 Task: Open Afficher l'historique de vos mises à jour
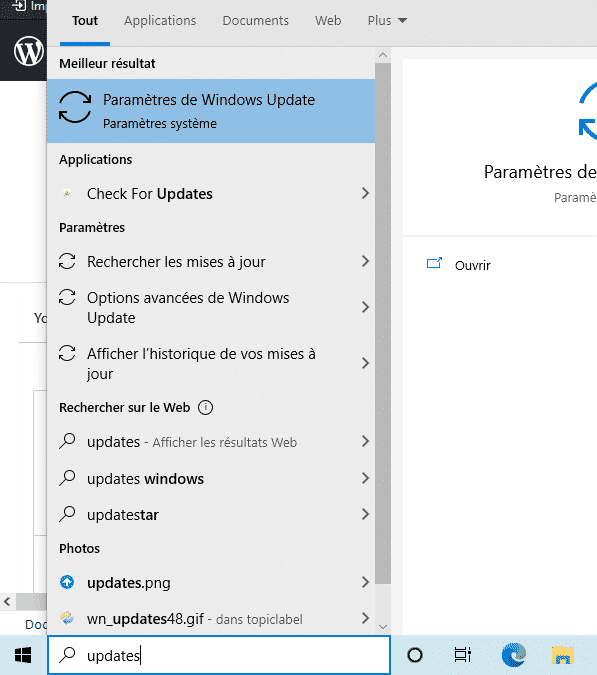(210, 363)
